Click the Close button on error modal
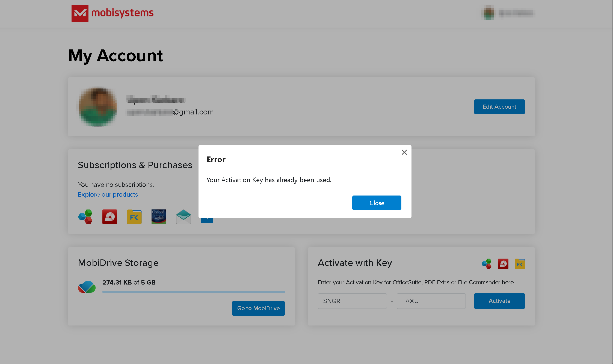Screen dimensions: 613x364 (x=377, y=202)
